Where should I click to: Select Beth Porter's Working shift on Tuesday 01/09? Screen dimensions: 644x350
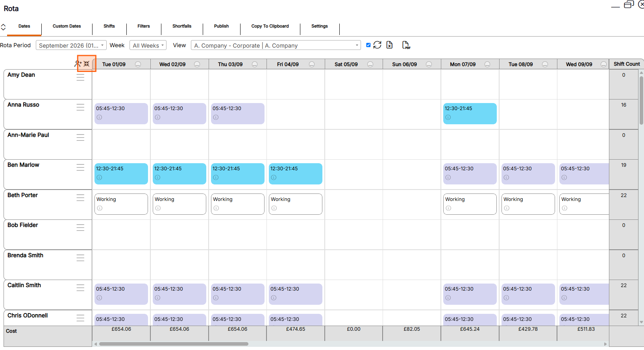point(121,204)
